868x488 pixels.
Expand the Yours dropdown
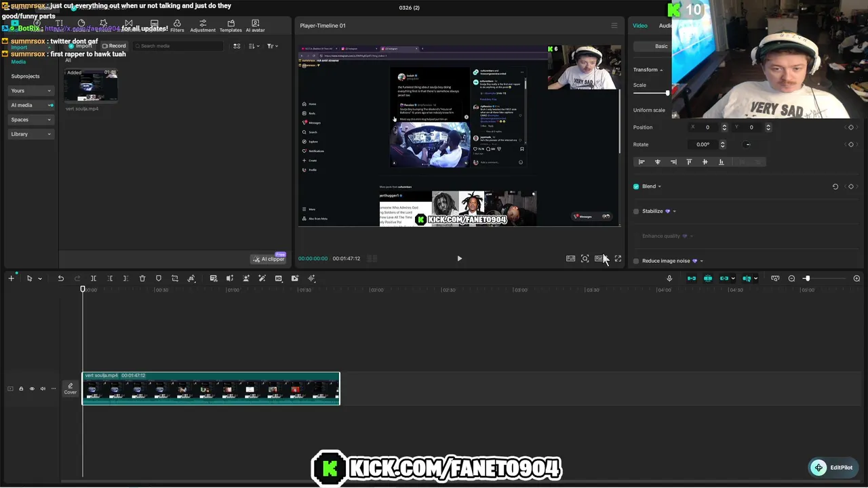(x=31, y=90)
